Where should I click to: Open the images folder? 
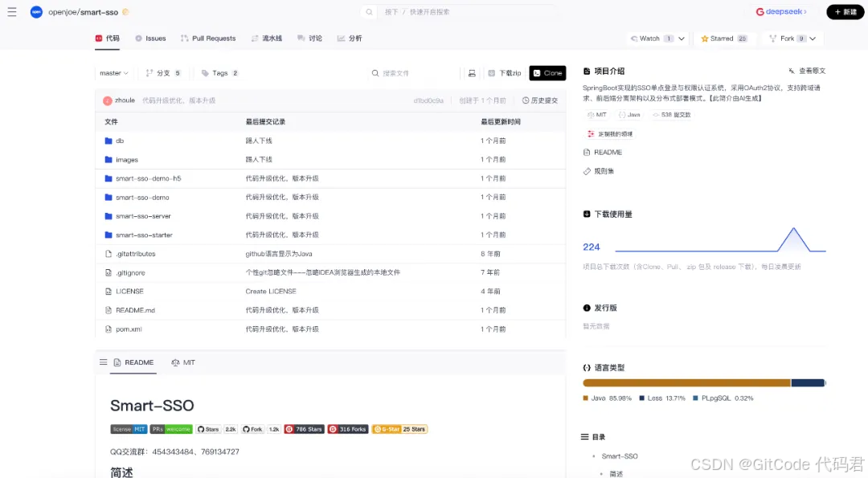point(127,160)
